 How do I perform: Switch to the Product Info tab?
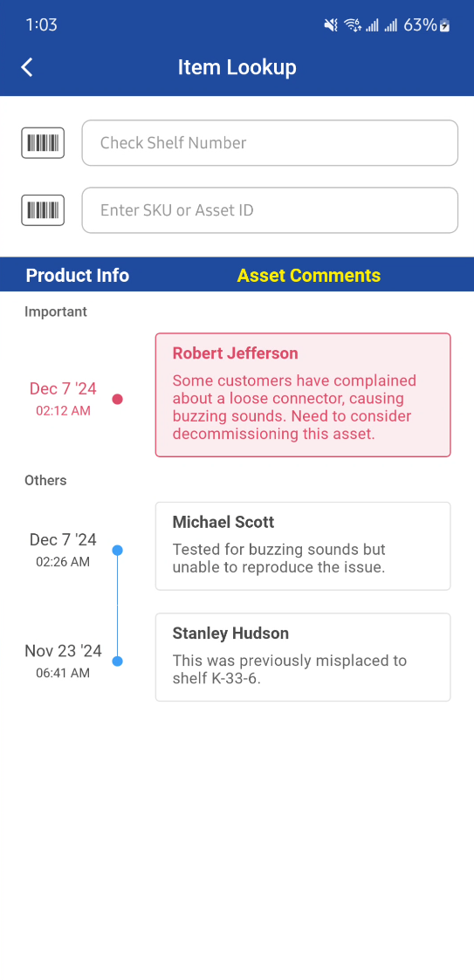[78, 275]
